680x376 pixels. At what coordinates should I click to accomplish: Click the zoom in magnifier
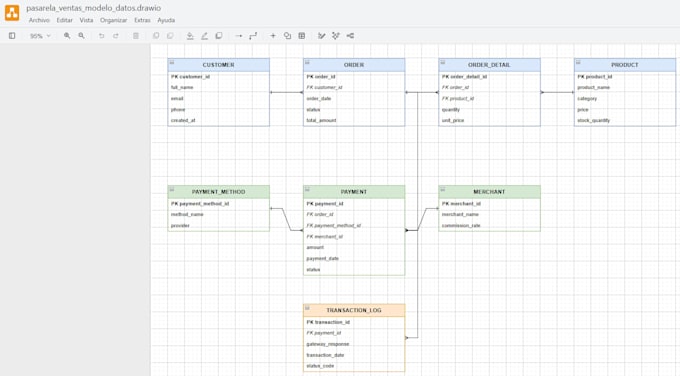(x=67, y=36)
